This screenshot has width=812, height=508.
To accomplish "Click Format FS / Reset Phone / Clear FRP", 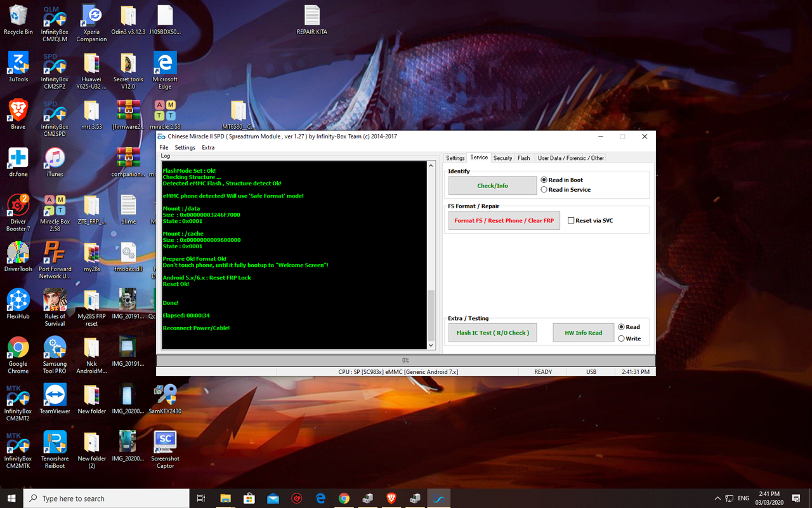I will [504, 220].
